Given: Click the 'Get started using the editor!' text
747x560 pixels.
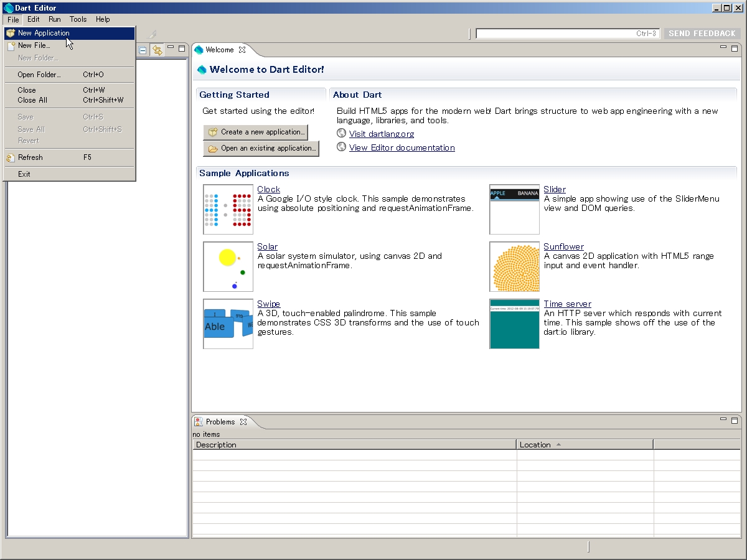Looking at the screenshot, I should pyautogui.click(x=258, y=111).
